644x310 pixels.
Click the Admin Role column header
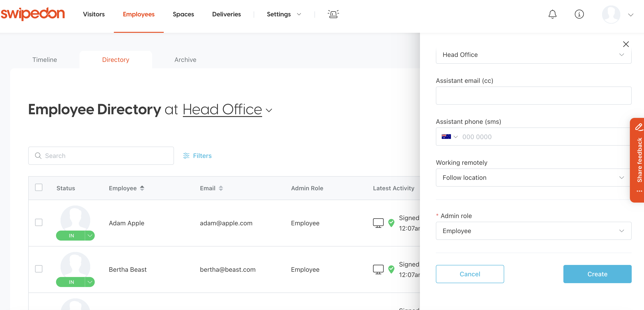tap(307, 188)
